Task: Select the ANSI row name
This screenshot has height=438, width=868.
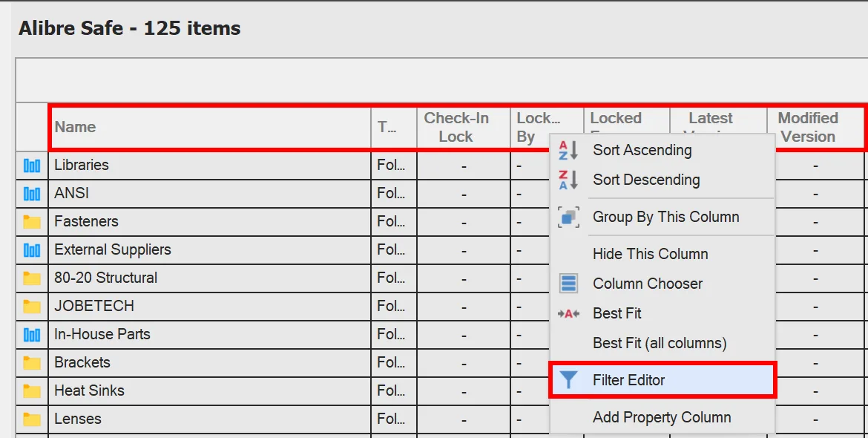Action: [71, 193]
